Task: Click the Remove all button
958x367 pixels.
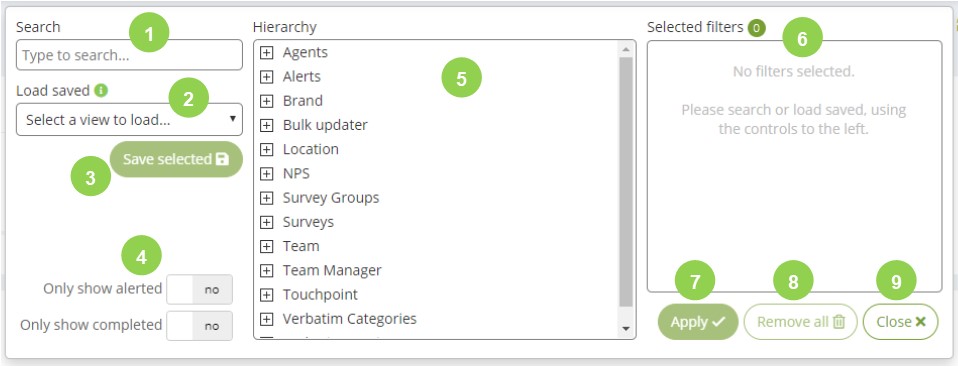Action: click(800, 322)
